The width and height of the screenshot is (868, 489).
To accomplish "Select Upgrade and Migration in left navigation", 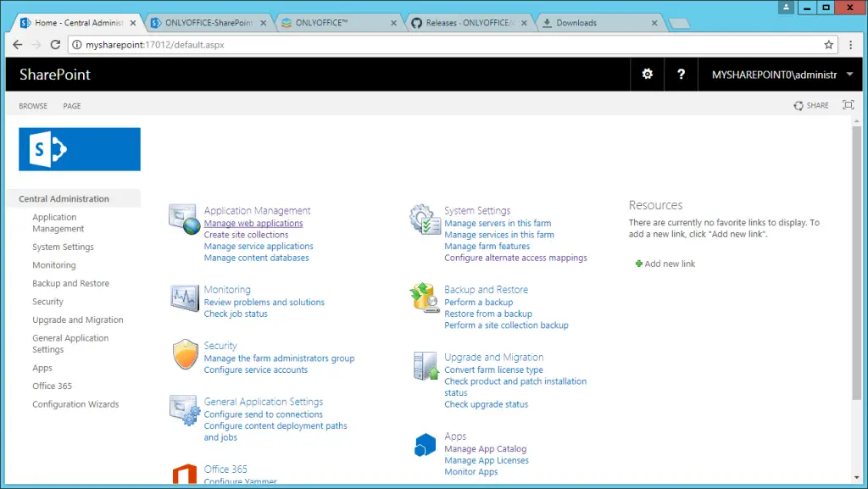I will (x=77, y=320).
